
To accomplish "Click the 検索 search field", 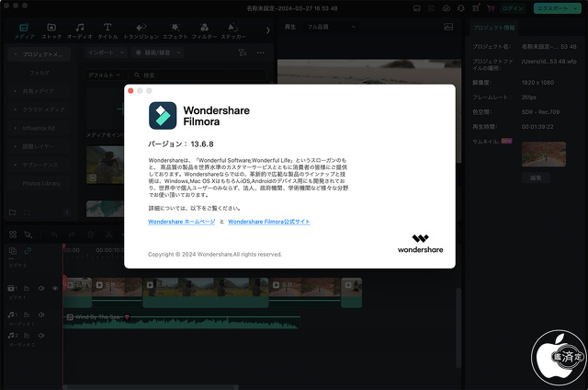I will click(198, 75).
